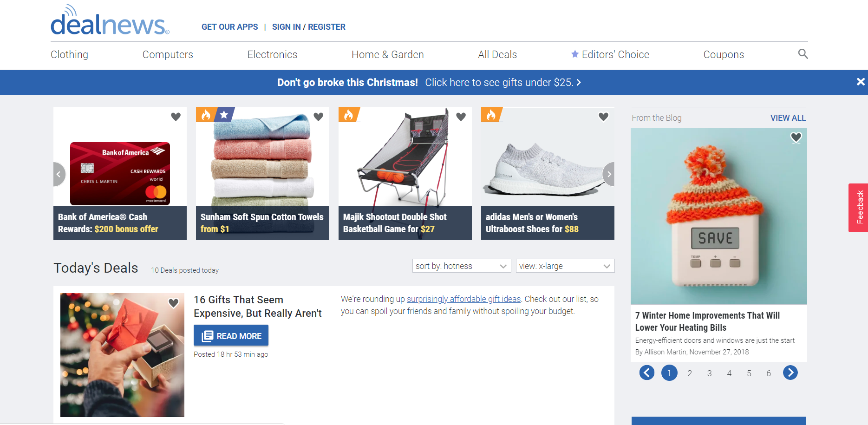Jump to blog page 5
The image size is (868, 425).
click(749, 373)
